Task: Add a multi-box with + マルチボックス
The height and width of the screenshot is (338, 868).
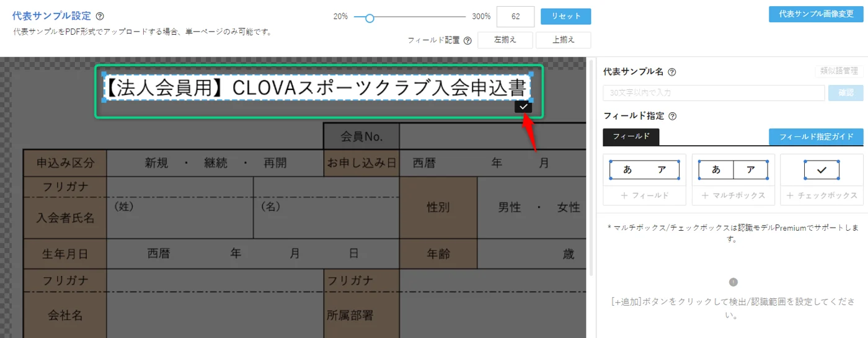Action: 733,195
